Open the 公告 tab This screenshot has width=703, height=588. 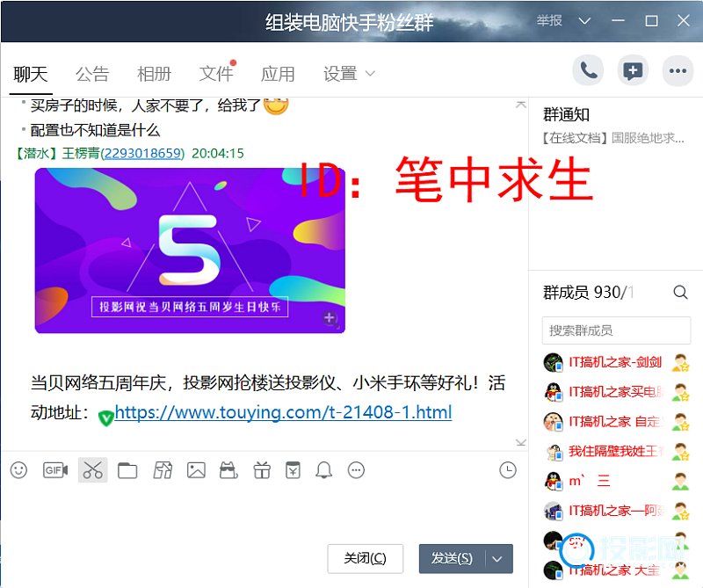tap(92, 74)
